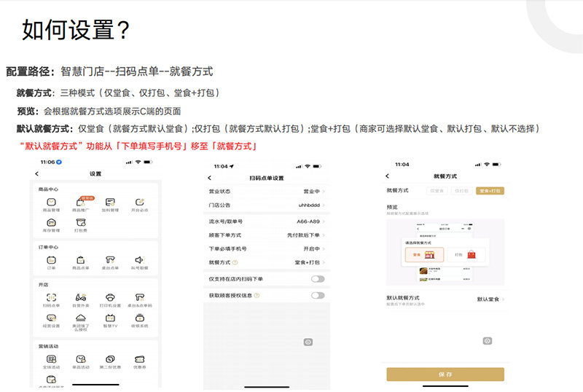Tap the 堂食 option in the preview
This screenshot has height=392, width=583.
point(424,255)
